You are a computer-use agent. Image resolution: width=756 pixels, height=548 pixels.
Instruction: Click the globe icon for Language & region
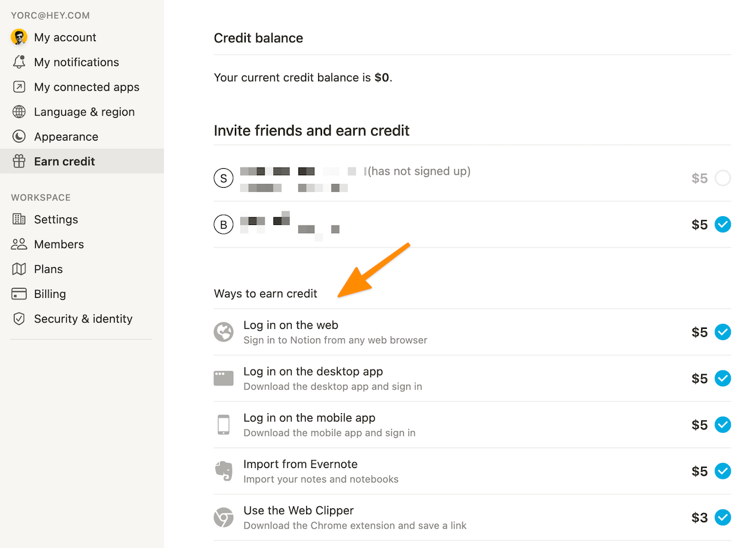(x=19, y=111)
